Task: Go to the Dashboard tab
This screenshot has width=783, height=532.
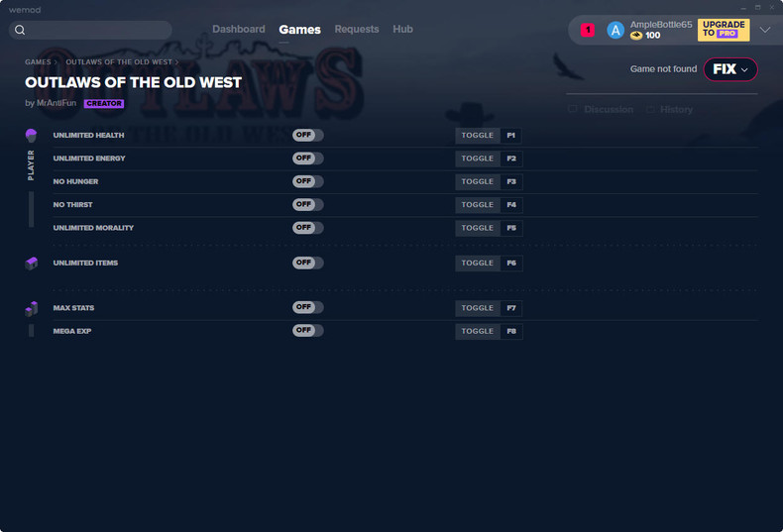Action: (239, 29)
